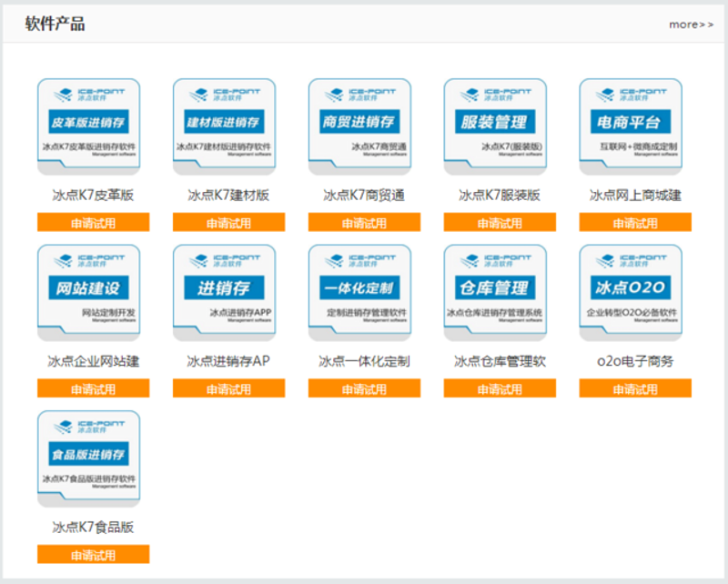728x584 pixels.
Task: Click 申请试用 under 冰点仓库管理软
Action: click(x=500, y=388)
